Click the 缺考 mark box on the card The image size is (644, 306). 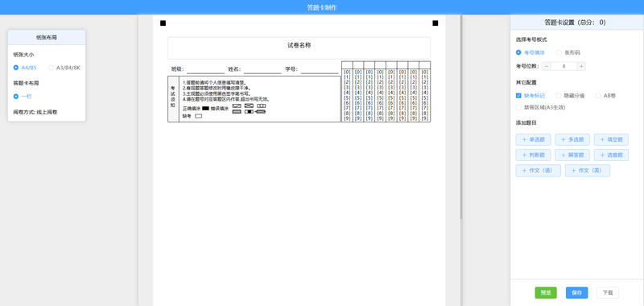tap(198, 116)
